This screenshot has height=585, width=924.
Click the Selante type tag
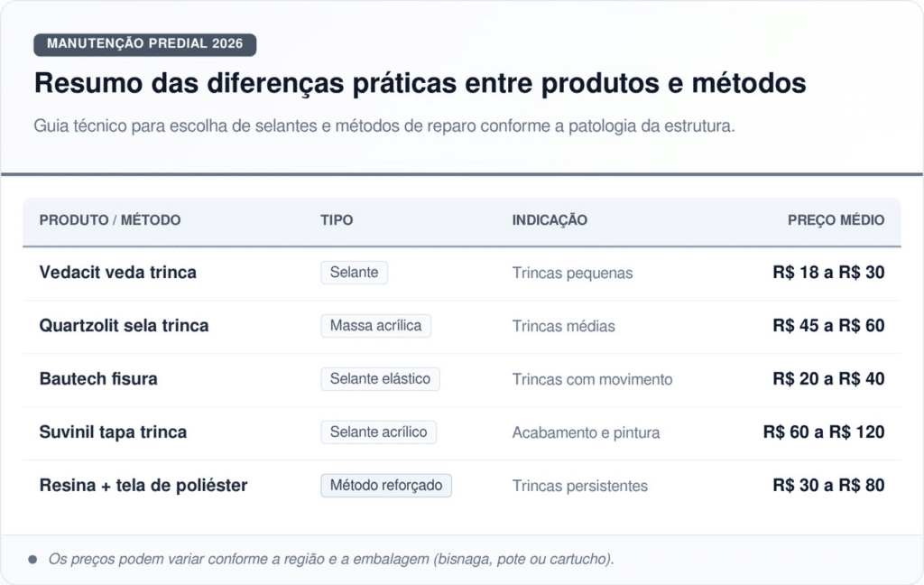click(x=354, y=273)
